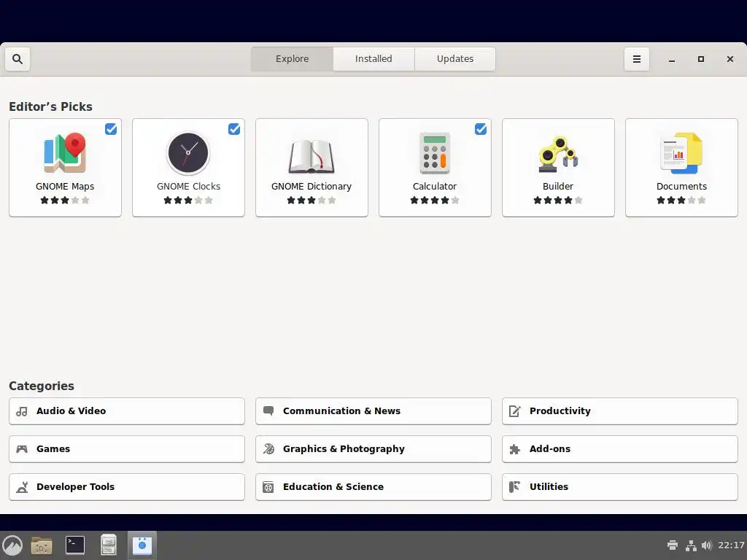
Task: Click Calculator star rating
Action: [435, 201]
